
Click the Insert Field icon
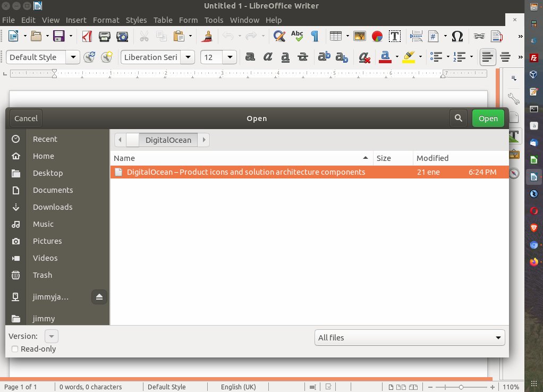(433, 36)
